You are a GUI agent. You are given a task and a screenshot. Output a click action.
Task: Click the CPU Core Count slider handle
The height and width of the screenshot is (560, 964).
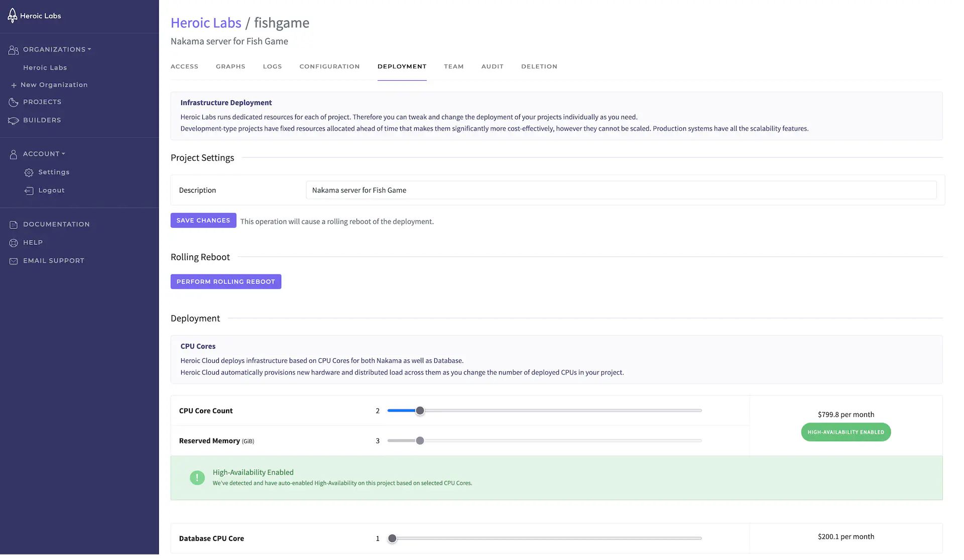coord(420,410)
